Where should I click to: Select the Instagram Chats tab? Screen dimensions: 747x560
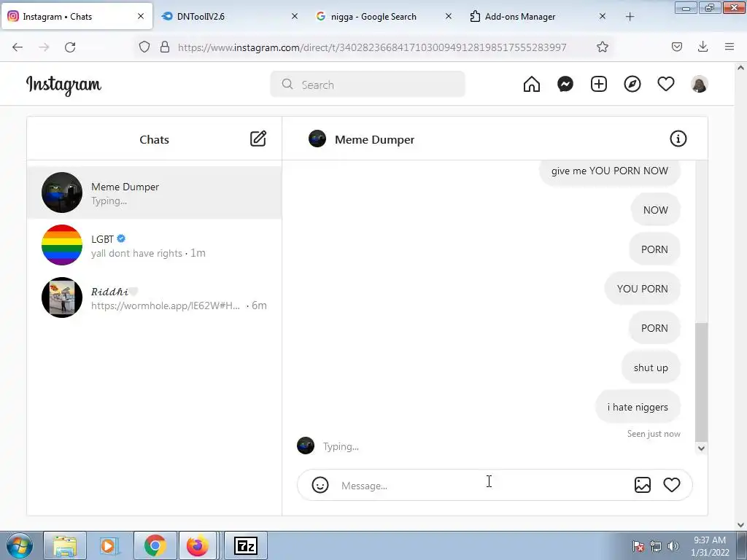(x=77, y=17)
